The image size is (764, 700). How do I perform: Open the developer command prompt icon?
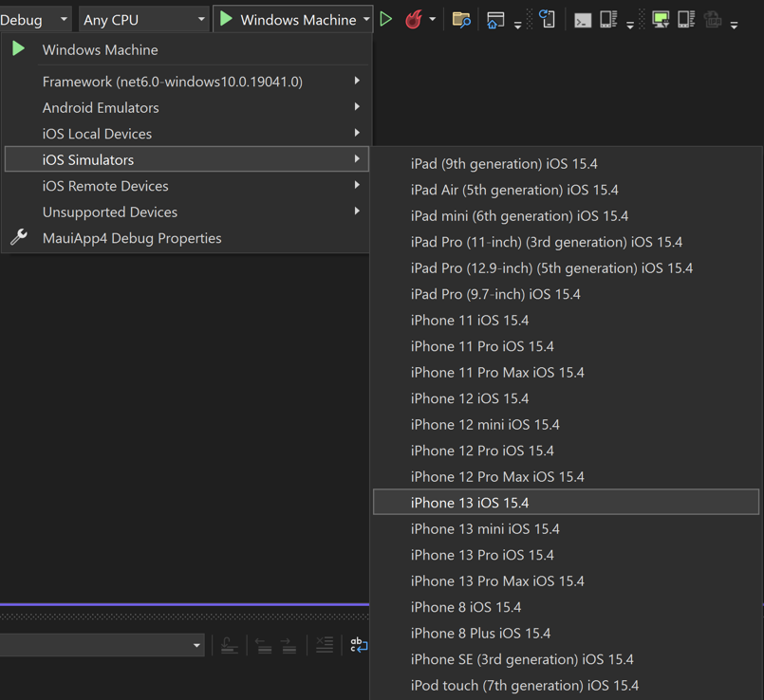(x=582, y=18)
